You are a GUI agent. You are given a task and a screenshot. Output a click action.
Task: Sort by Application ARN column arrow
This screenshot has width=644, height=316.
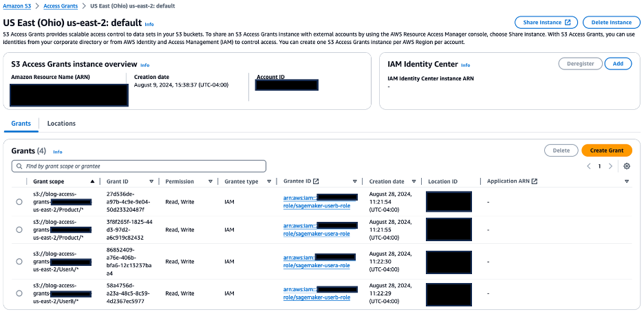[627, 181]
